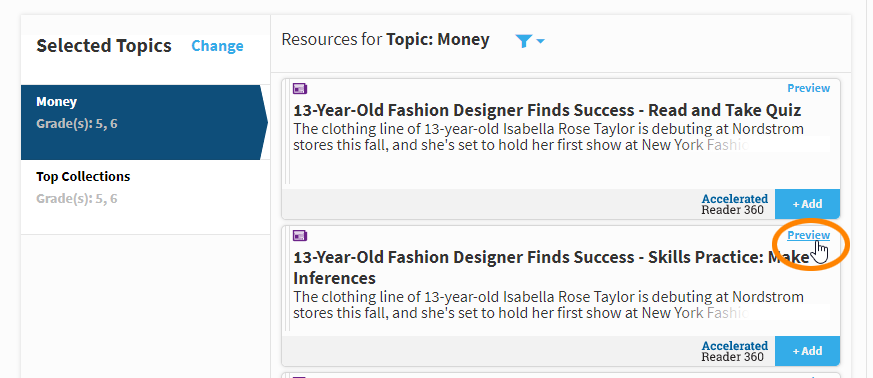Click the description text of the Read and Take Quiz card
Screen dimensions: 873x378
pos(548,137)
